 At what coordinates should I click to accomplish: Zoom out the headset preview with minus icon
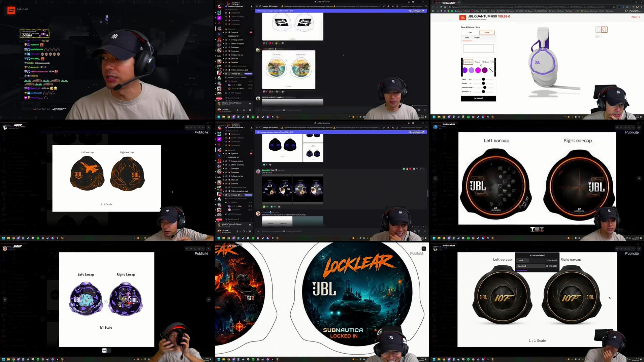tap(600, 36)
